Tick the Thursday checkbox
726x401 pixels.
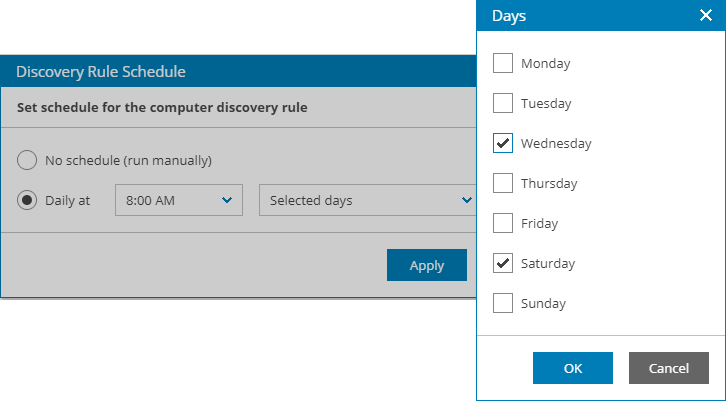(x=503, y=183)
